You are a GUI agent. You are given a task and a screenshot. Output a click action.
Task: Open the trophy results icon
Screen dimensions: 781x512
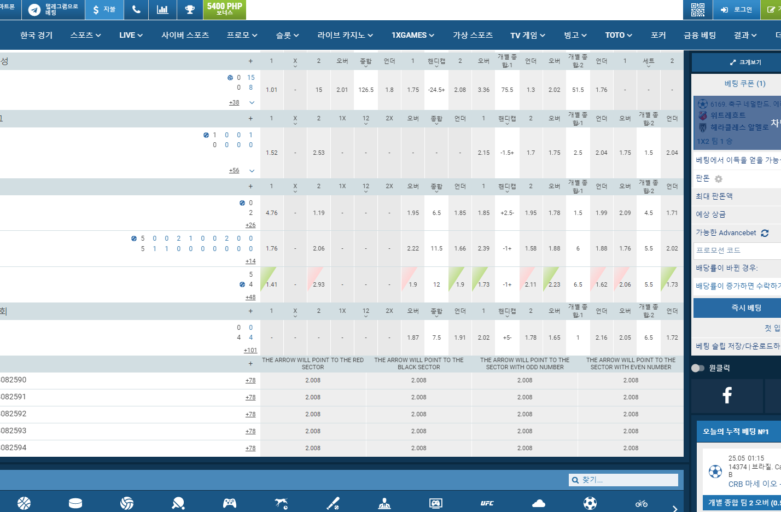[190, 9]
